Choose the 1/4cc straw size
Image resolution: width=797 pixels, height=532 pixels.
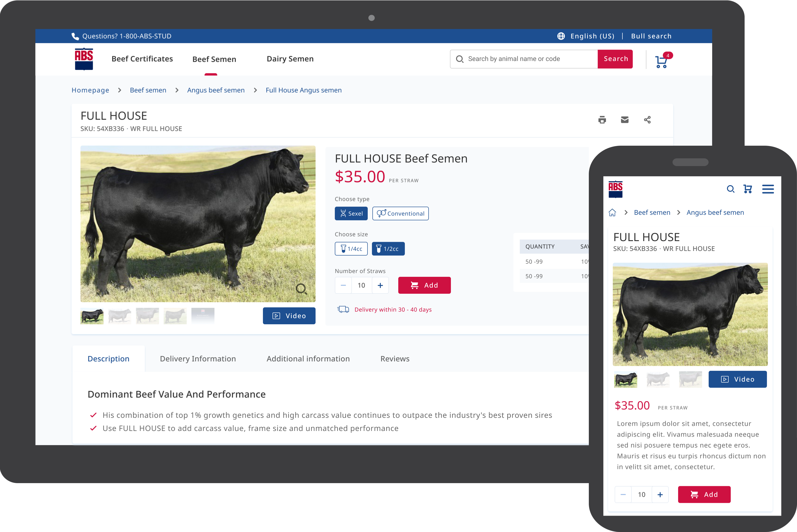pos(351,249)
